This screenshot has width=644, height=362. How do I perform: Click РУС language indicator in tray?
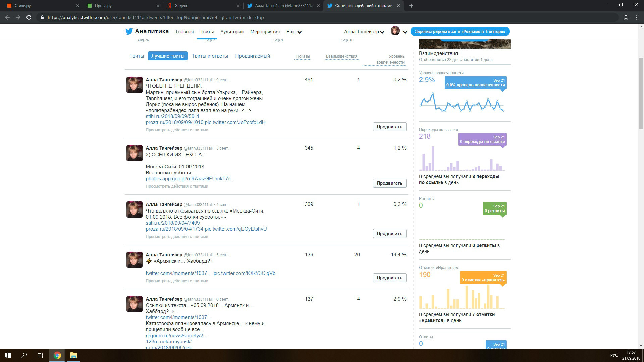pos(614,355)
